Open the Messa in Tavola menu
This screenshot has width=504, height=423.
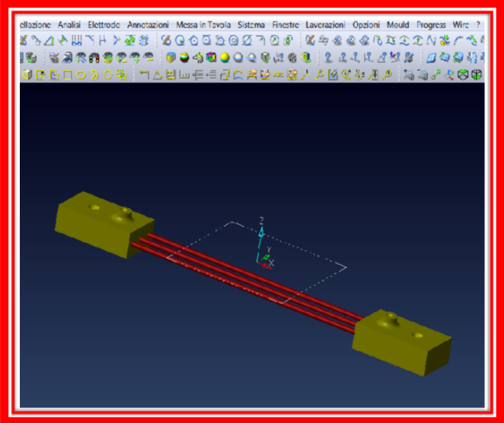[x=203, y=24]
